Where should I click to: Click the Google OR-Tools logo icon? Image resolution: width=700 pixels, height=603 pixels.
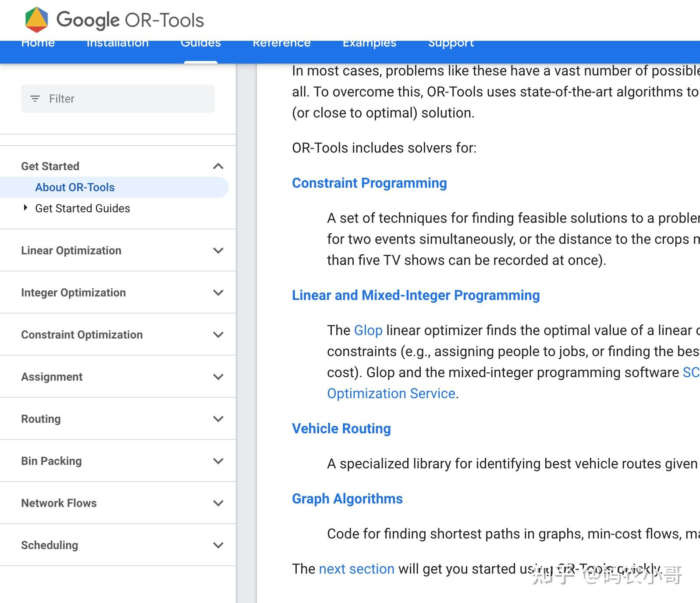pos(36,20)
